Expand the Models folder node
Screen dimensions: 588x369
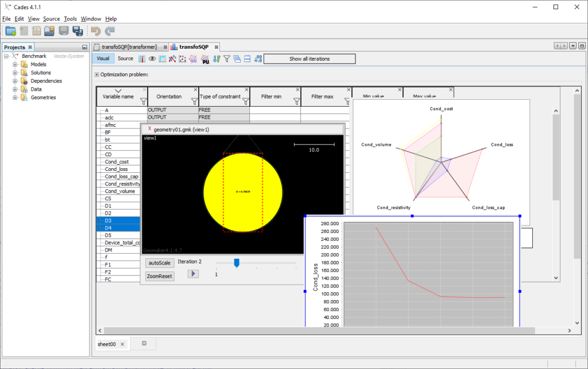pos(15,64)
